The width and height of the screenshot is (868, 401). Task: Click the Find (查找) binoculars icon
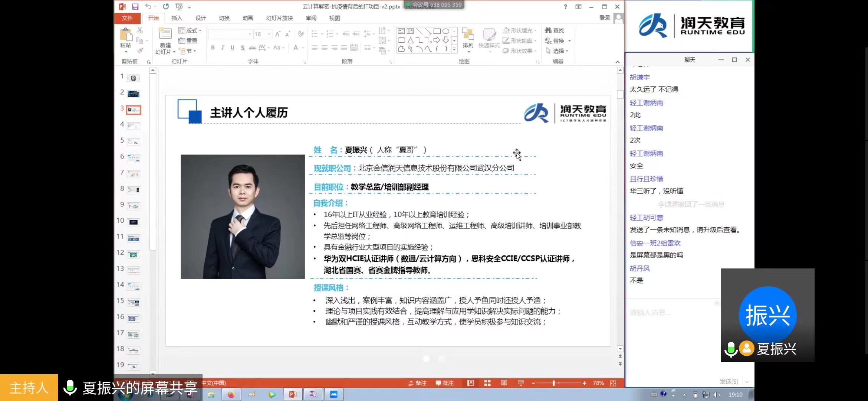548,30
